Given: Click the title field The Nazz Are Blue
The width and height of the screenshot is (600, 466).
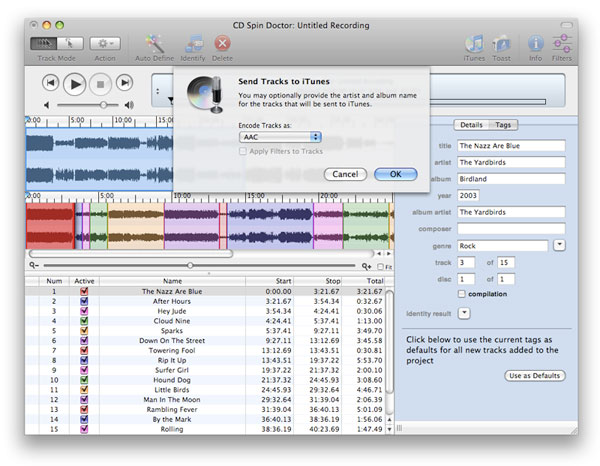Looking at the screenshot, I should [x=511, y=146].
